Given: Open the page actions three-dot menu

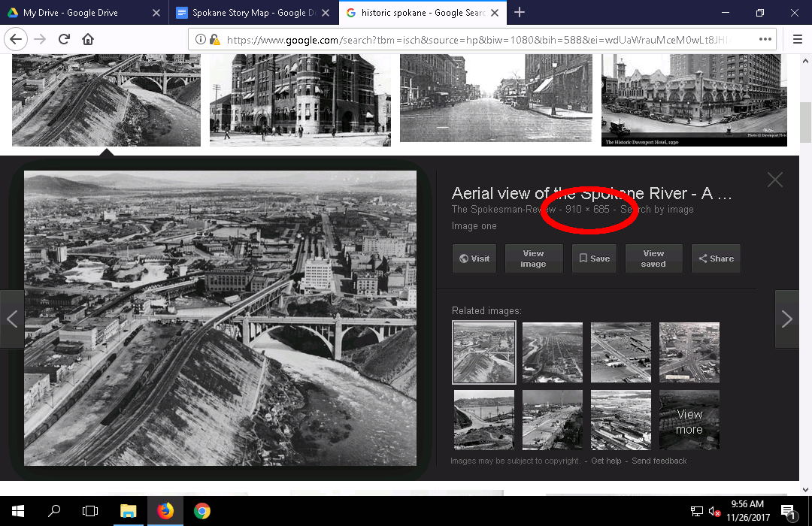Looking at the screenshot, I should [765, 39].
